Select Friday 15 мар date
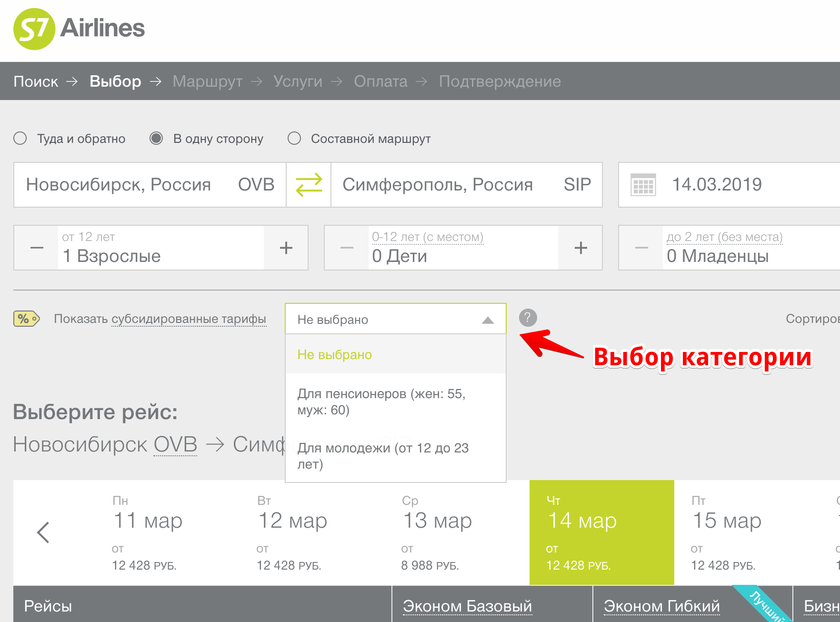This screenshot has height=622, width=840. click(x=747, y=532)
